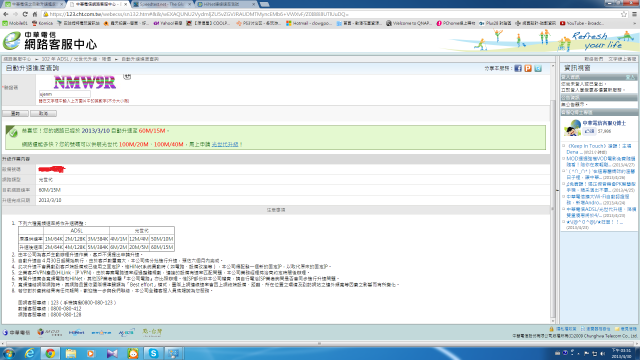
Task: Share page via Twitter icon
Action: (x=538, y=69)
